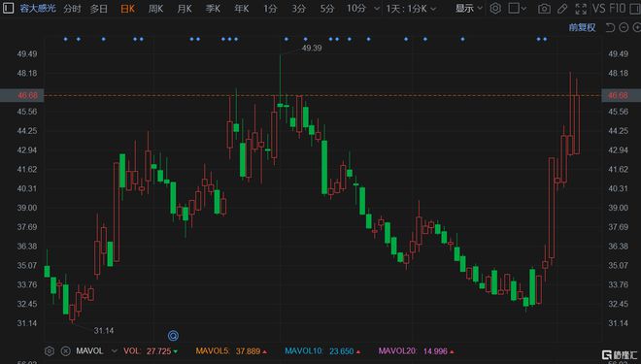Click the last blue event dot at the far right

(x=545, y=39)
